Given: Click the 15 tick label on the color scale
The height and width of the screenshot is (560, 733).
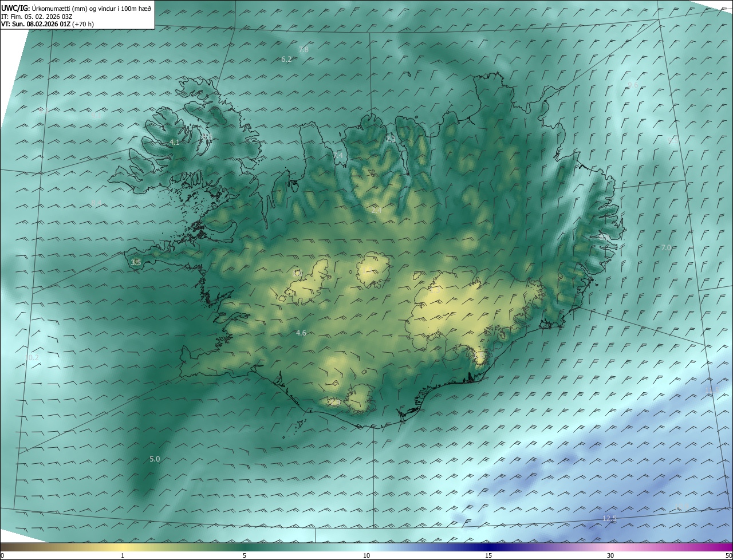Looking at the screenshot, I should click(488, 555).
